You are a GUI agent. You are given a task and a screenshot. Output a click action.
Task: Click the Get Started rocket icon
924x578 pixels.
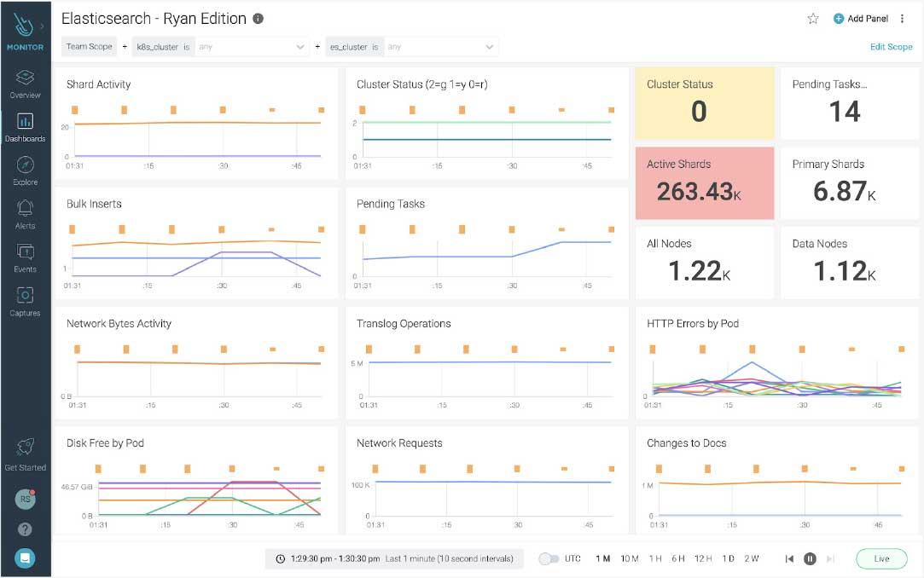[x=25, y=451]
